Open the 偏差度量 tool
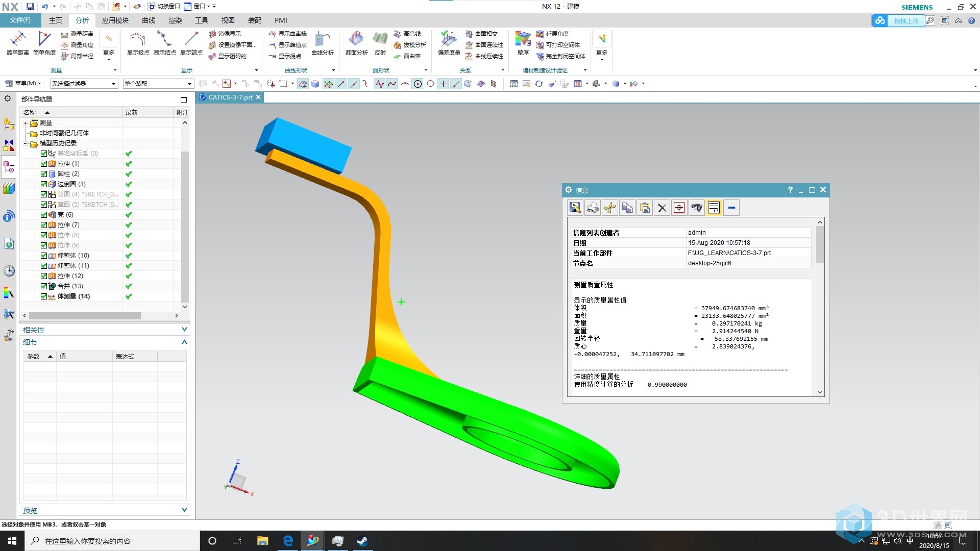 click(x=449, y=43)
